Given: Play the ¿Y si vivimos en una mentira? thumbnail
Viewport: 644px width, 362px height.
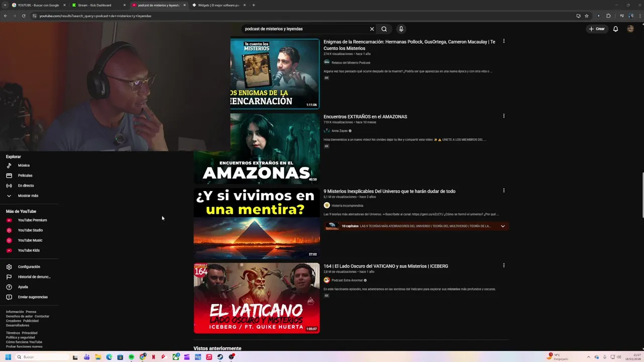Looking at the screenshot, I should click(257, 223).
